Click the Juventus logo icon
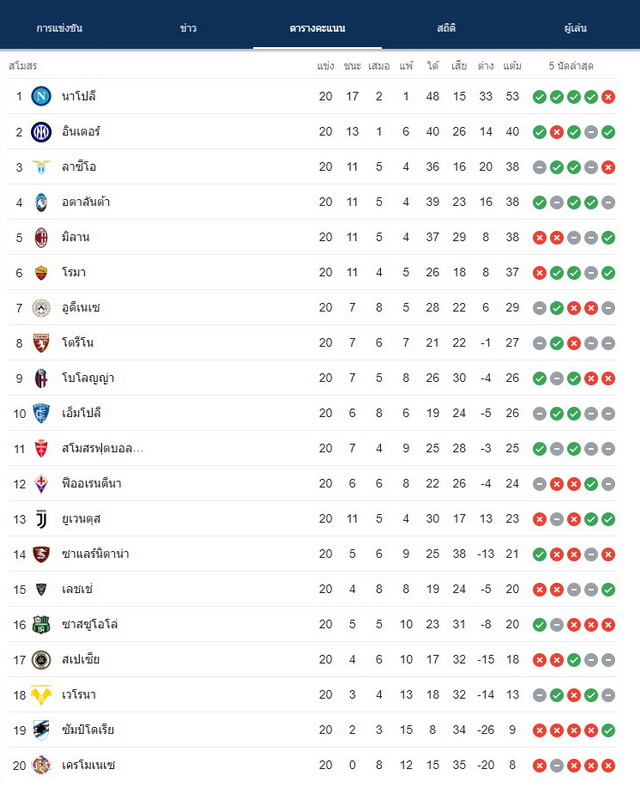Screen dimensions: 640x788 [41, 519]
